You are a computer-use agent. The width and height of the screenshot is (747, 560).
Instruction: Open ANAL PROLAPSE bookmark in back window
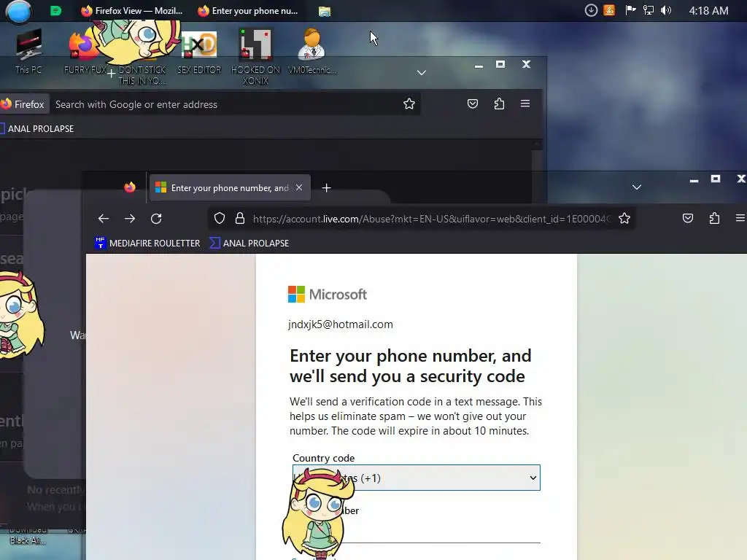point(36,128)
